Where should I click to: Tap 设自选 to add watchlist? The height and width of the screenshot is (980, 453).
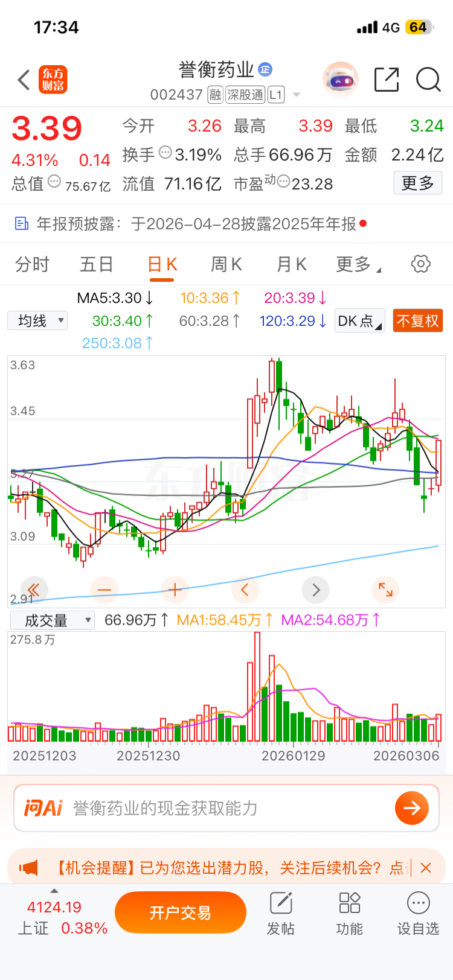pyautogui.click(x=418, y=914)
